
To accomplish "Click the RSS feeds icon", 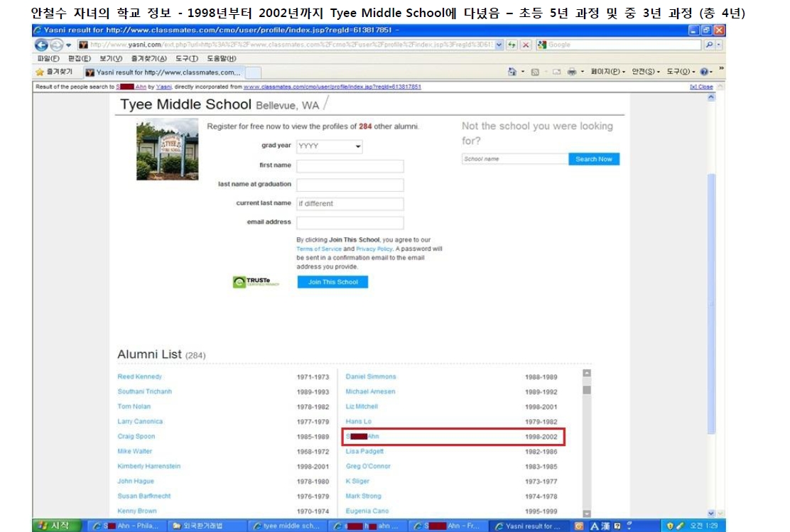I will point(535,72).
